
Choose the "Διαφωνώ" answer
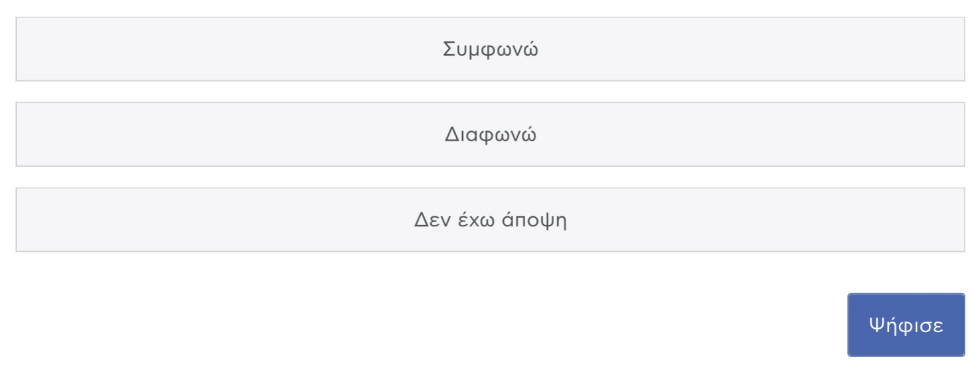click(490, 135)
